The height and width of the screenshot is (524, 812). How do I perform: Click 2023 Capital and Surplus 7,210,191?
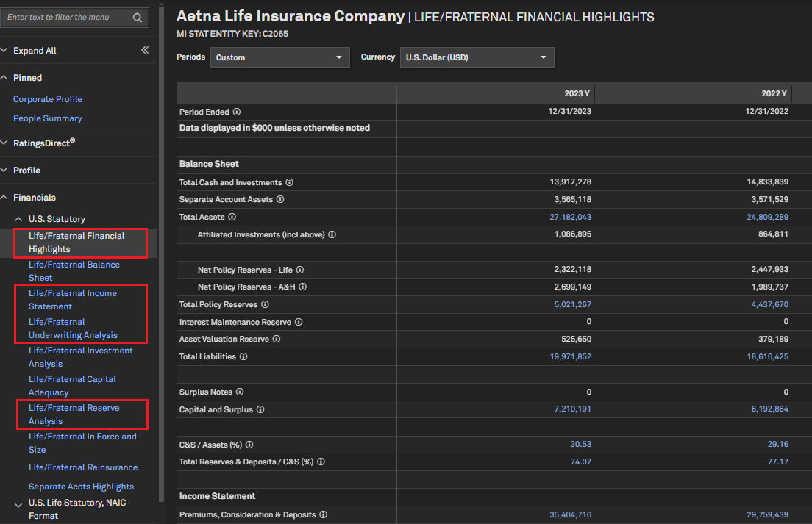pyautogui.click(x=573, y=409)
